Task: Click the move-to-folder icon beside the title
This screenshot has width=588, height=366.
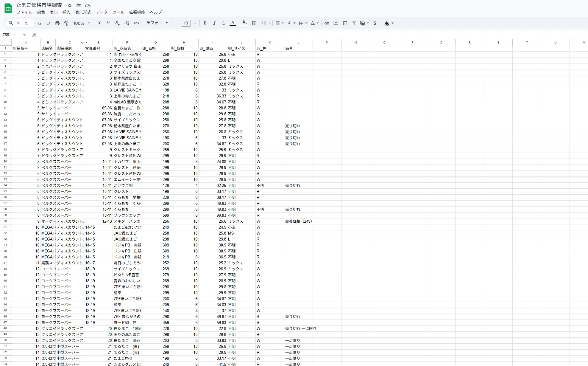Action: click(79, 5)
